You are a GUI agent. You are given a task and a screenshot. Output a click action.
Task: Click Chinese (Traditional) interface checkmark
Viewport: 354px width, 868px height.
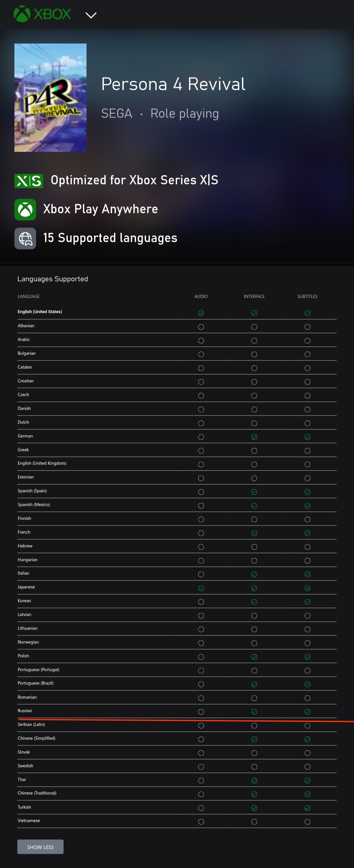coord(254,794)
